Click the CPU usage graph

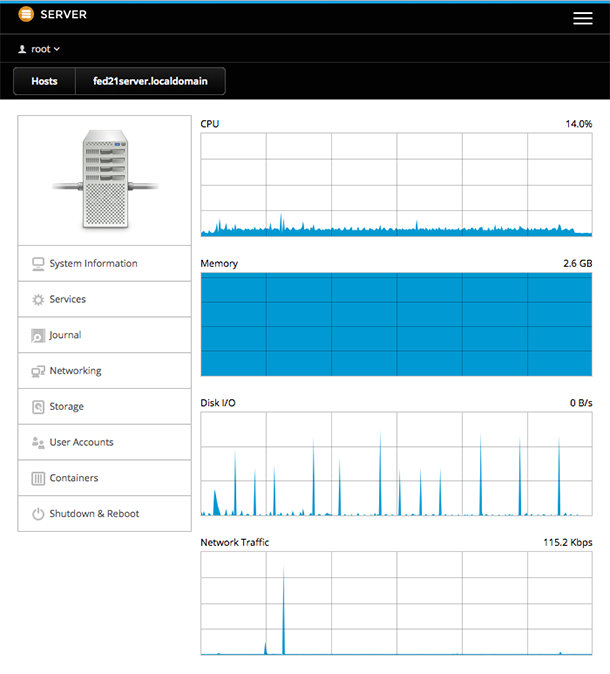coord(396,185)
